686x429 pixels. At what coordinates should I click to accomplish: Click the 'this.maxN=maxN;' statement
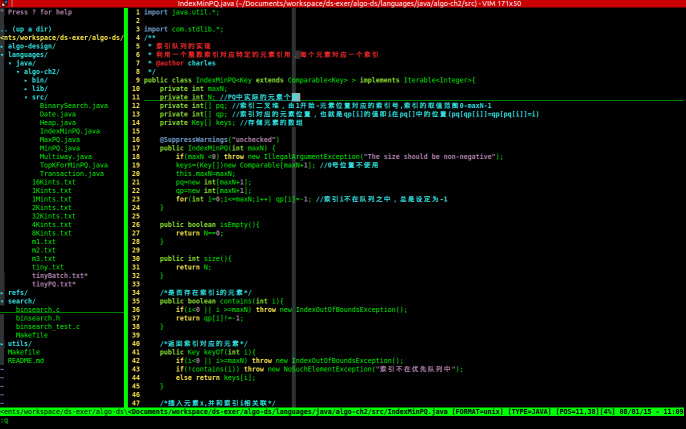point(206,174)
